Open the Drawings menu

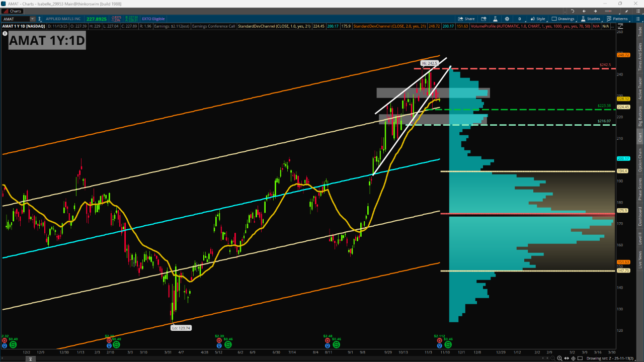coord(563,19)
